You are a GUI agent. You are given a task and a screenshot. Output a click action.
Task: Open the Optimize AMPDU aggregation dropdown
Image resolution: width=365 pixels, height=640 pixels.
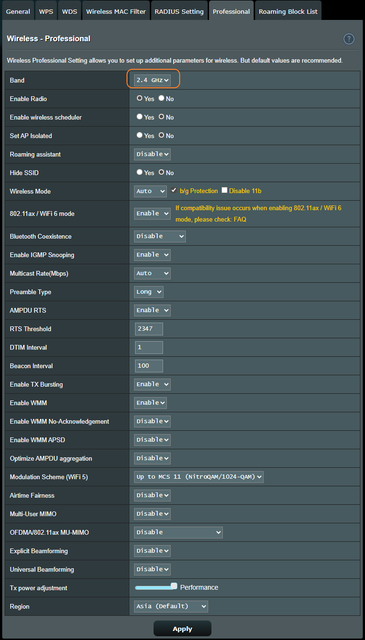pos(152,458)
